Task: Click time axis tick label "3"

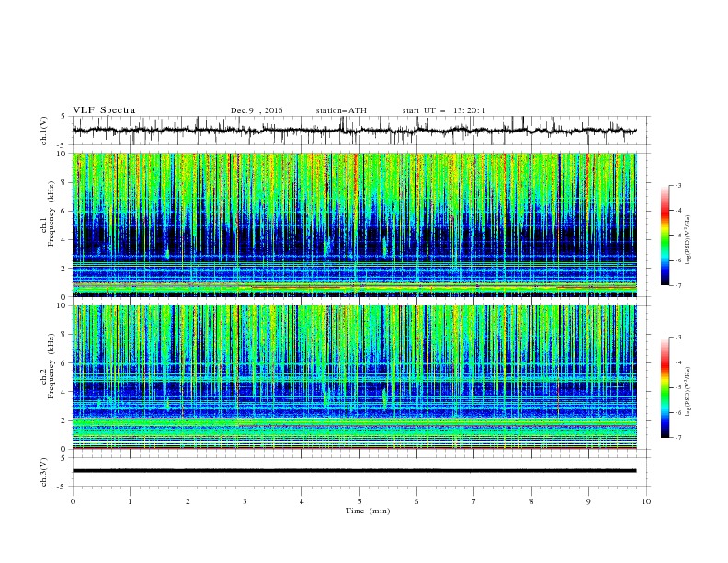Action: (x=245, y=501)
